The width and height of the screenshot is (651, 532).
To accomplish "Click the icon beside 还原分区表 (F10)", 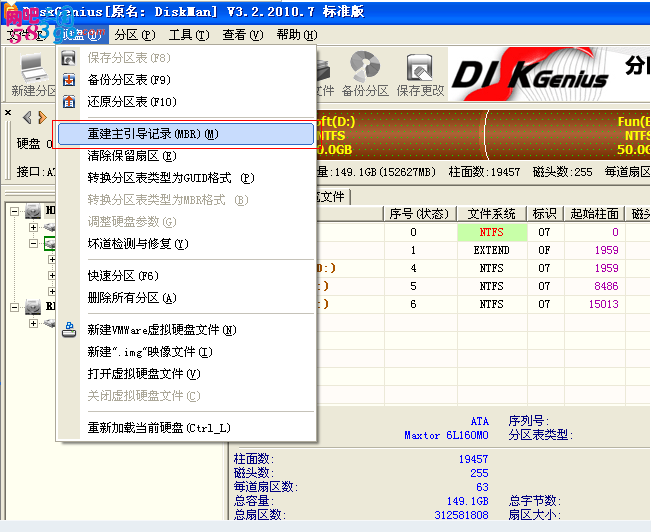I will click(x=69, y=102).
